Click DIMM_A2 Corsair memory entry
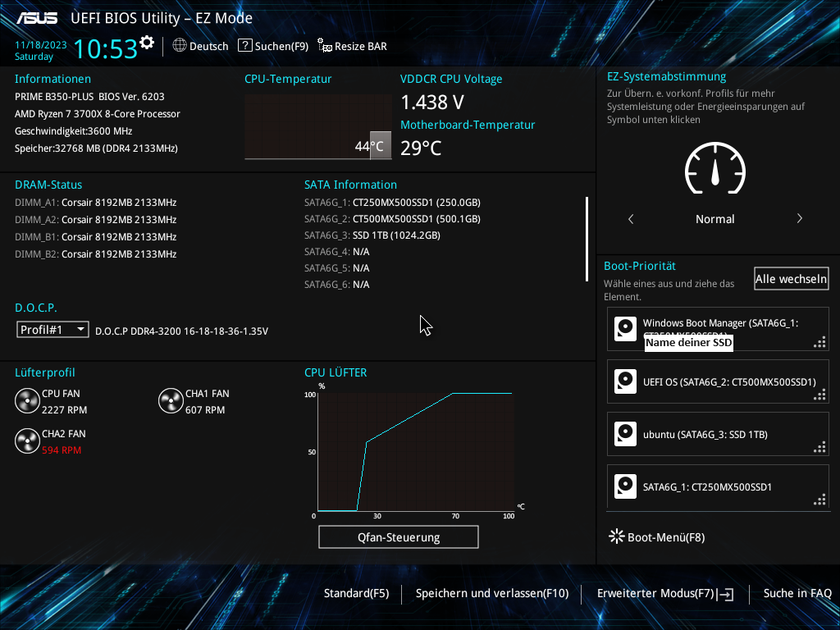Image resolution: width=840 pixels, height=630 pixels. [x=95, y=220]
